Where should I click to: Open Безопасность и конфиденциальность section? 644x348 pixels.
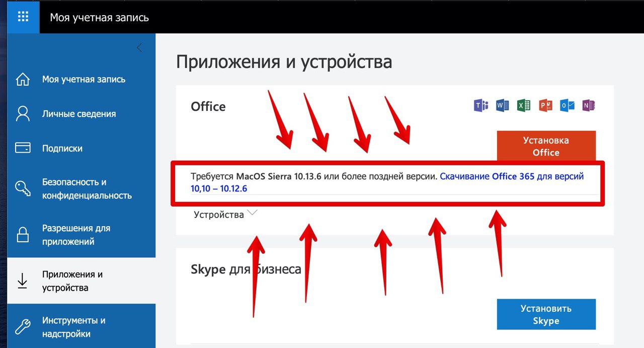click(82, 189)
